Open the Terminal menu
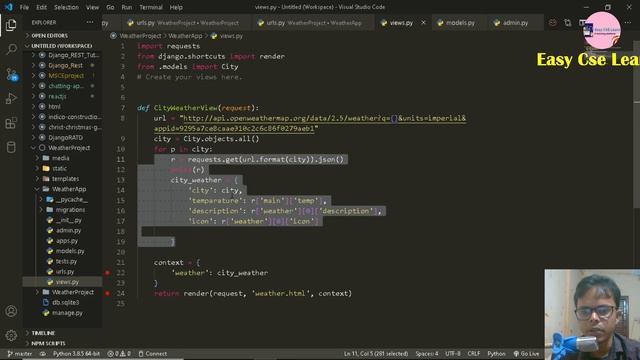640x360 pixels. [151, 7]
